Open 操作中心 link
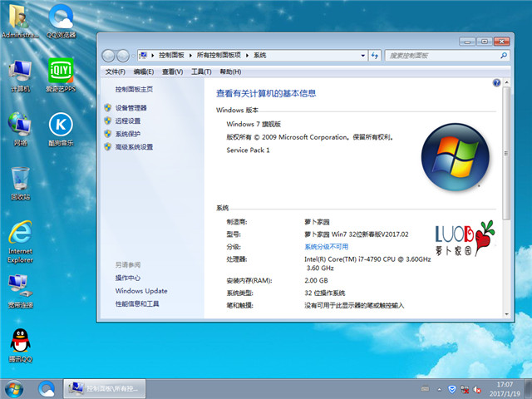Viewport: 532px width, 399px height. 128,278
